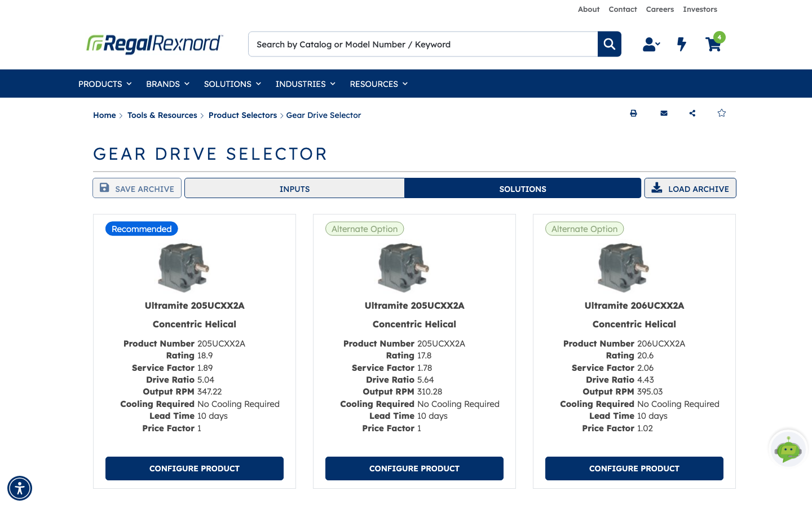Open the About link
This screenshot has width=812, height=508.
click(589, 10)
